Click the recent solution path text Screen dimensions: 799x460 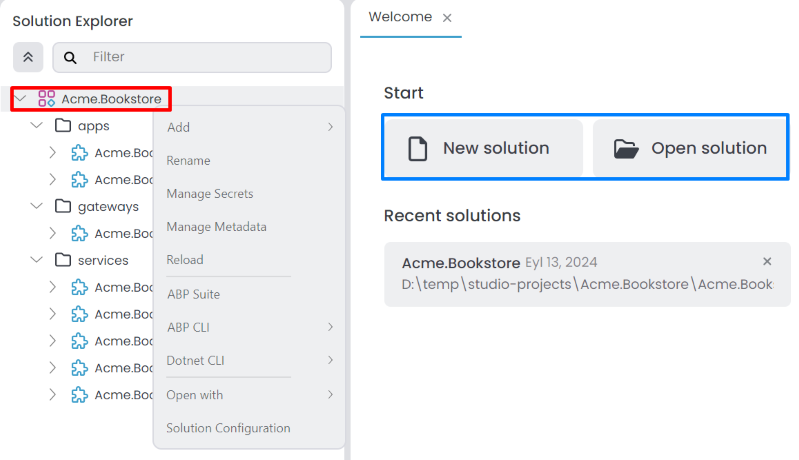click(588, 284)
